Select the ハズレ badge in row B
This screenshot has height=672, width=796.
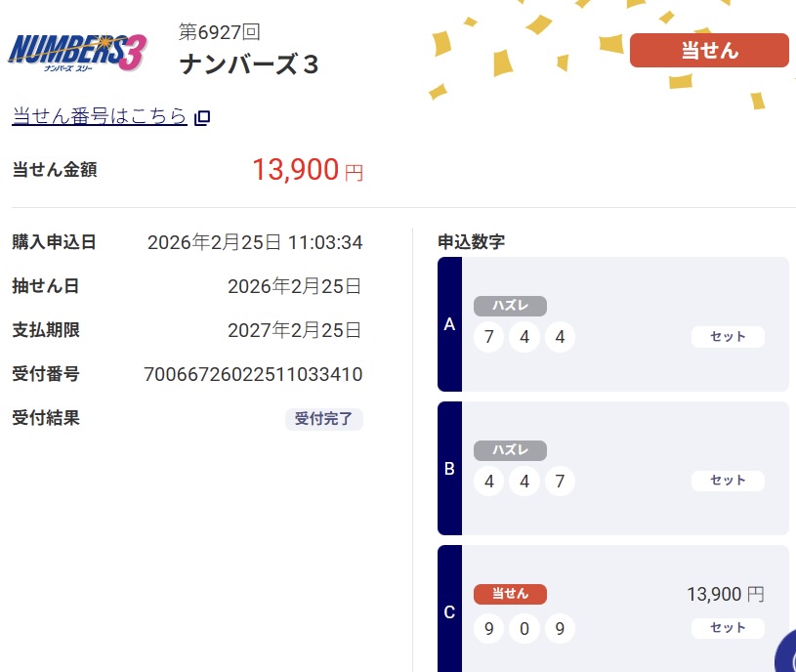pos(510,450)
